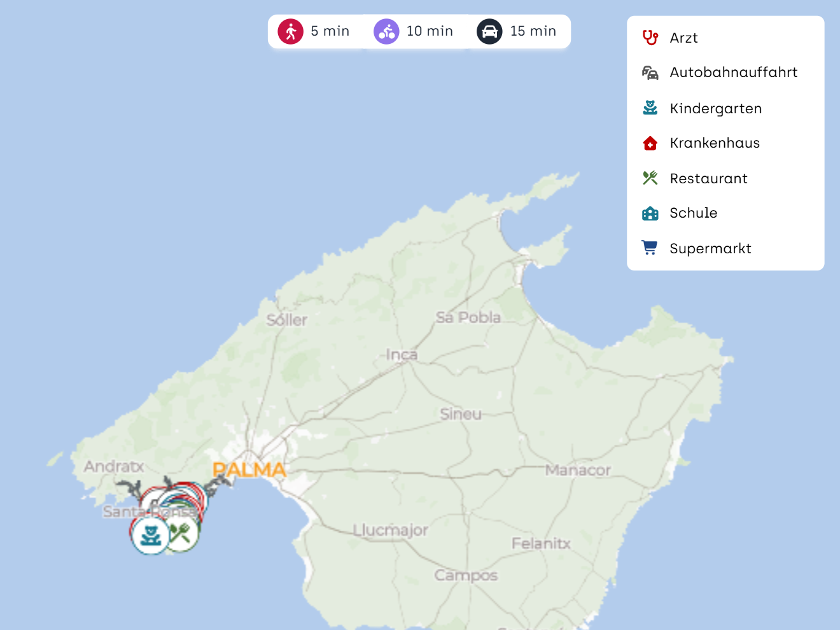Image resolution: width=840 pixels, height=630 pixels.
Task: Select the car 15 min icon
Action: point(489,31)
